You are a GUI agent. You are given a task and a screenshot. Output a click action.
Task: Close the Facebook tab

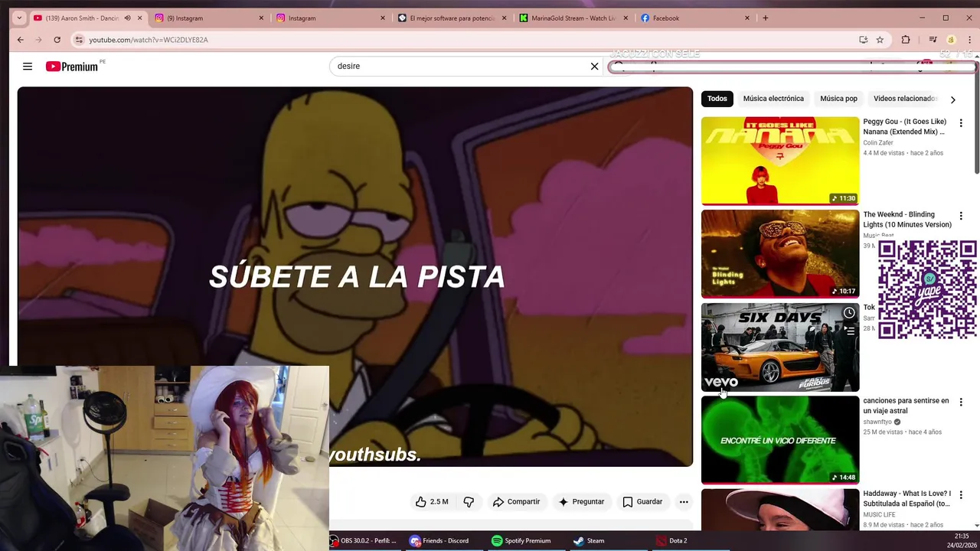pos(747,18)
